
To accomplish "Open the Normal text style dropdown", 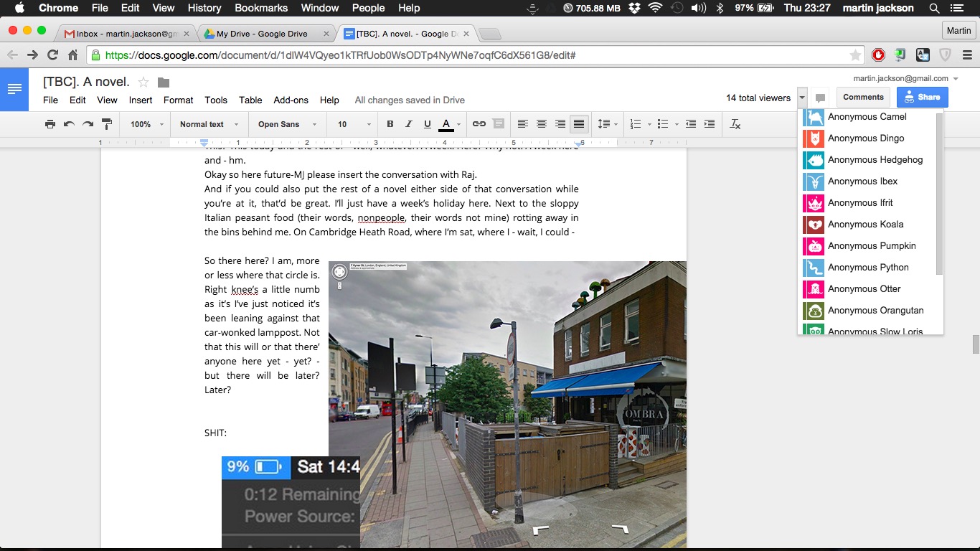I will (x=209, y=124).
